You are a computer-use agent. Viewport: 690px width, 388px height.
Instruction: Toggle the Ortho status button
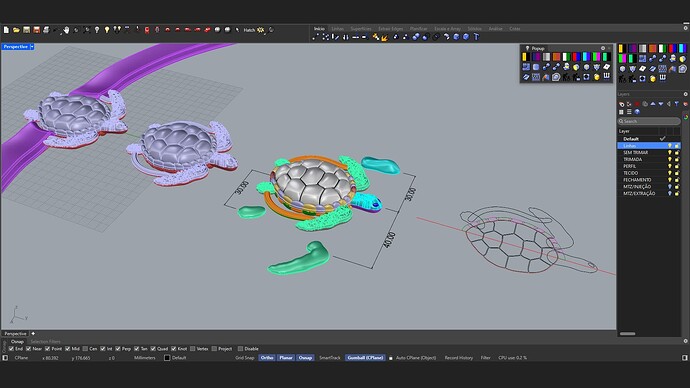(x=267, y=358)
